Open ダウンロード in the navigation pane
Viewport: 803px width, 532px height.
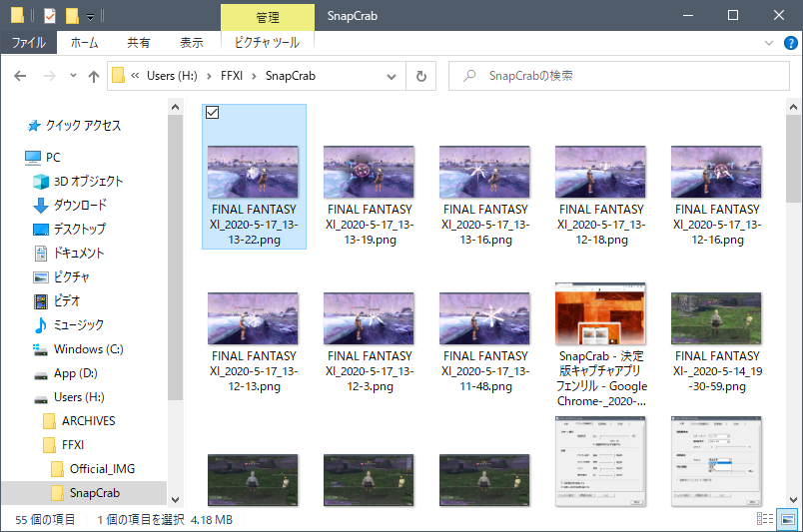[x=70, y=206]
